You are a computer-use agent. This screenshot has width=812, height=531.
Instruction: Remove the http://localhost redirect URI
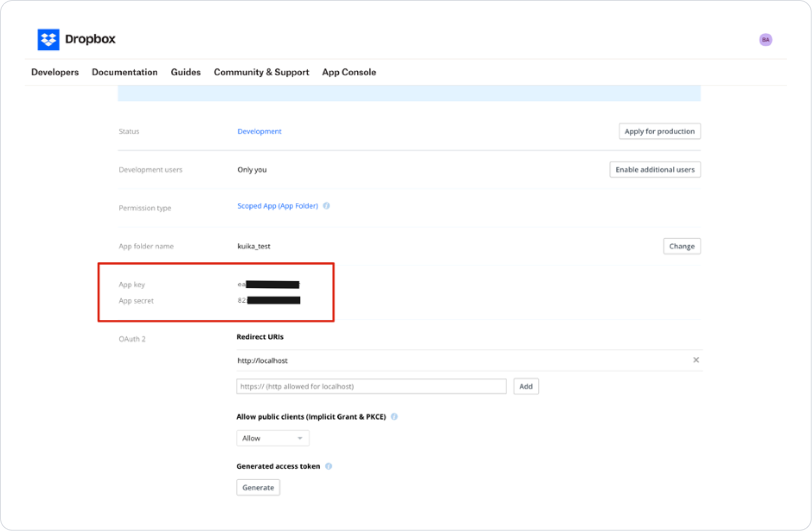pos(696,360)
